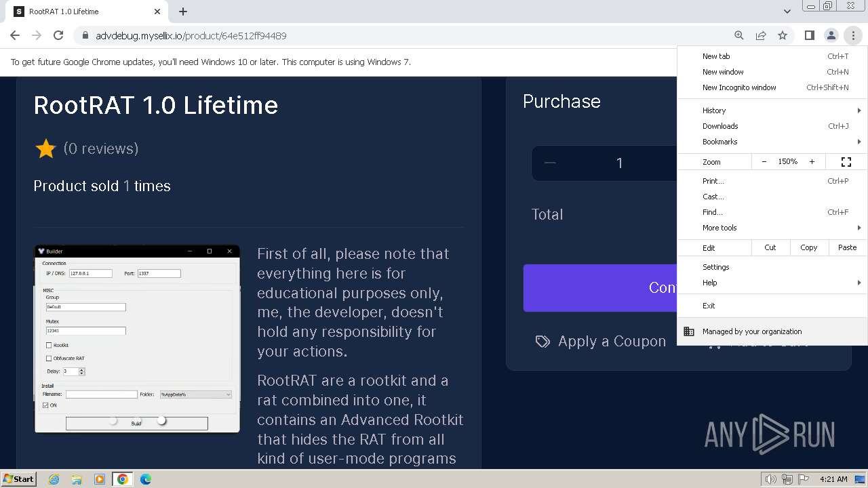This screenshot has width=868, height=488.
Task: Click the volume speaker tray icon
Action: pos(770,479)
